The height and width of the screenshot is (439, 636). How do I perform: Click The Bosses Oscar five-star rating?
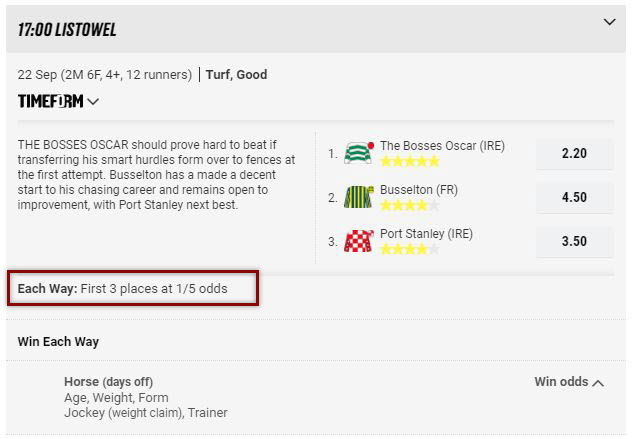(x=410, y=161)
